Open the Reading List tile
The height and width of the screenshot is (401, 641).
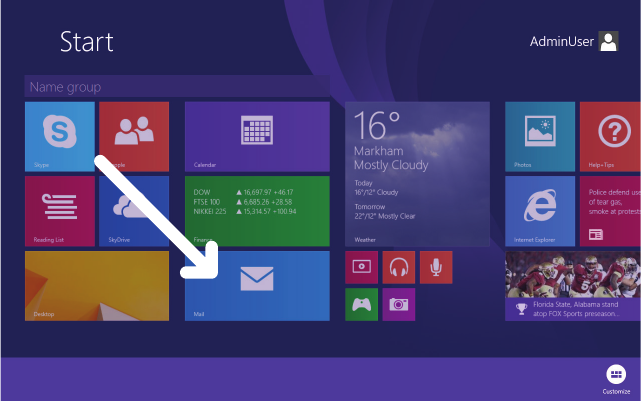coord(60,211)
